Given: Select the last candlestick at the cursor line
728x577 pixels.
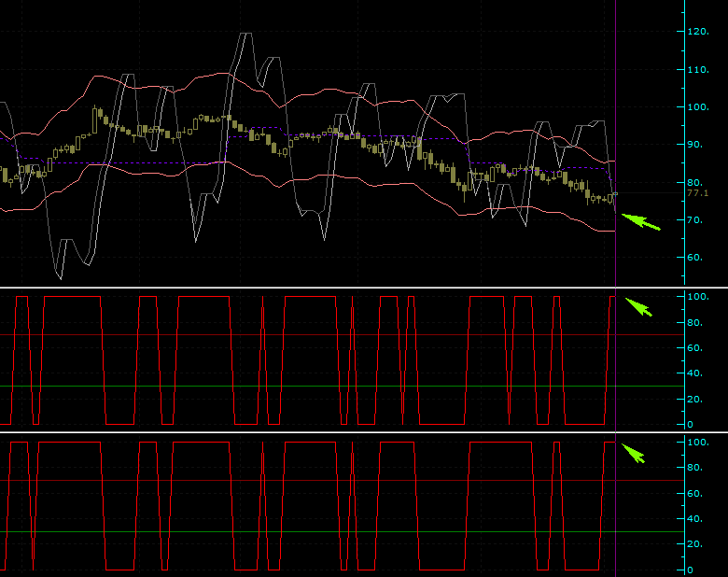Looking at the screenshot, I should click(x=615, y=193).
